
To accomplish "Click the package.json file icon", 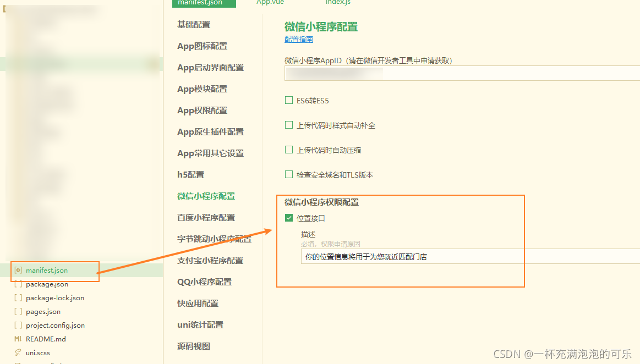I will click(18, 284).
